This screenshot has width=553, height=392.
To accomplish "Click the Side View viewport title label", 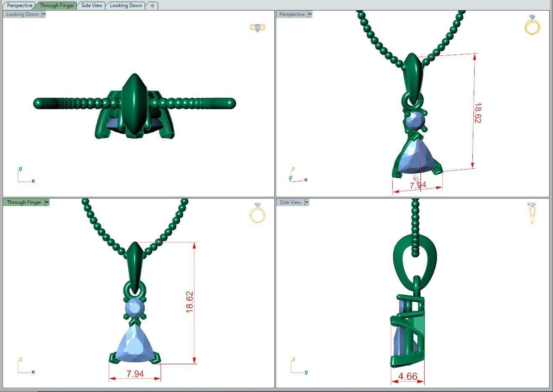I will click(x=290, y=202).
